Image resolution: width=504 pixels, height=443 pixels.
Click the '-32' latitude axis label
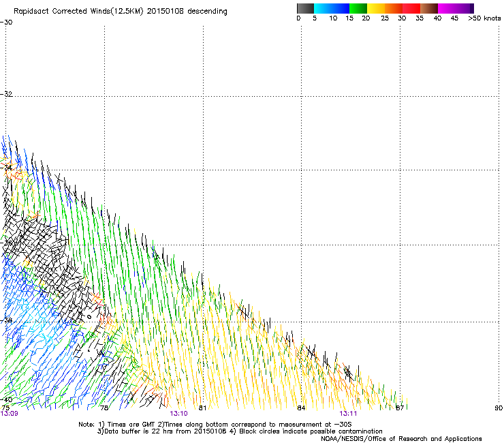click(x=6, y=94)
